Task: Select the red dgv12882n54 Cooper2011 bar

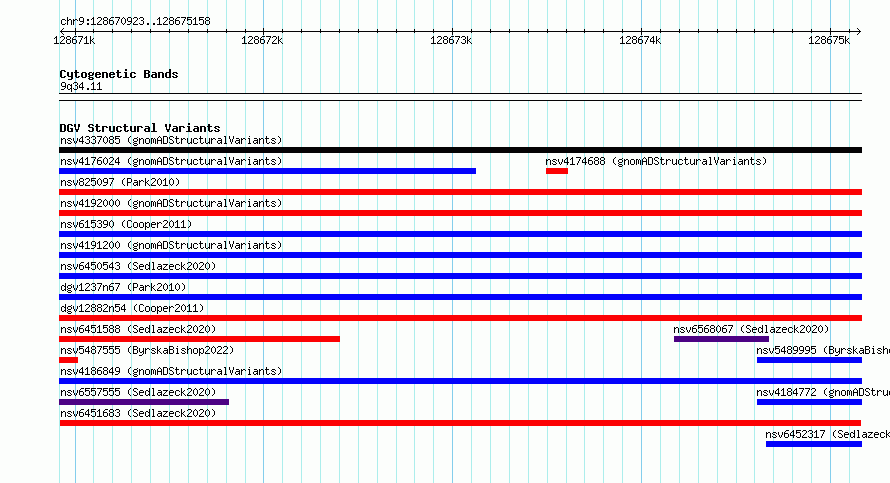Action: point(460,318)
